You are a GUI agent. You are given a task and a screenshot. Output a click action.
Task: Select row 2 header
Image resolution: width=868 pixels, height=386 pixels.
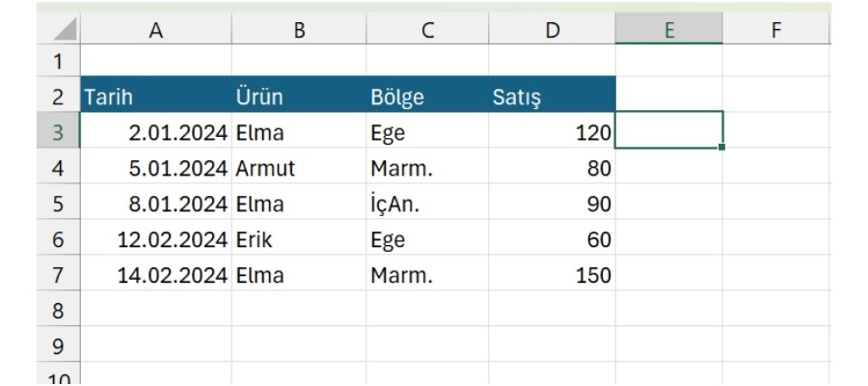point(58,96)
